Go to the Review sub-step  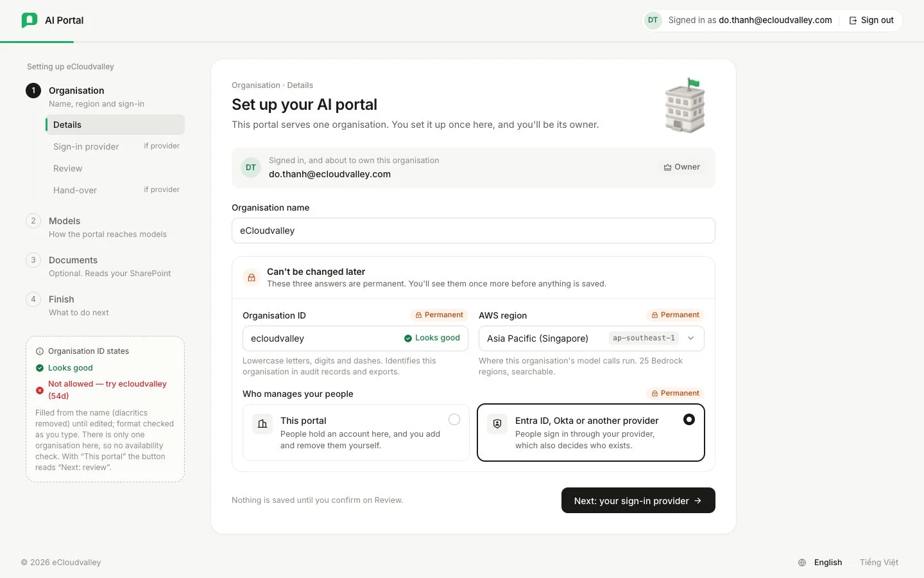click(x=115, y=168)
